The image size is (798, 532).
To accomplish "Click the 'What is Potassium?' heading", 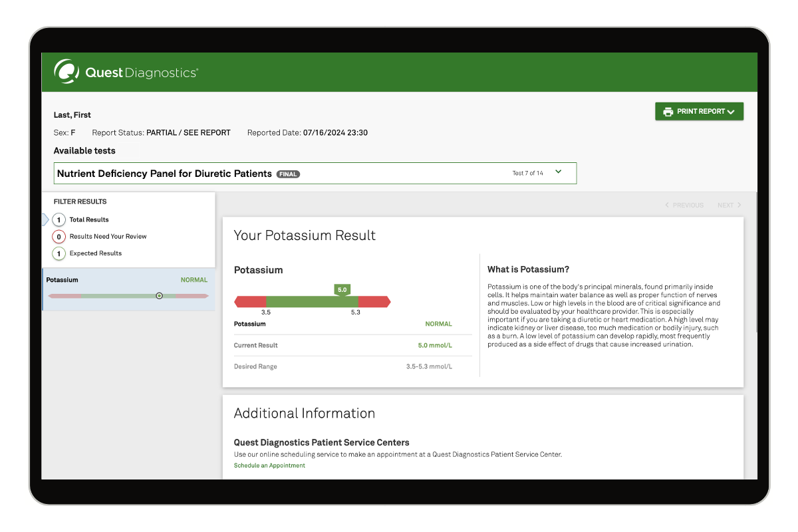I will coord(528,270).
